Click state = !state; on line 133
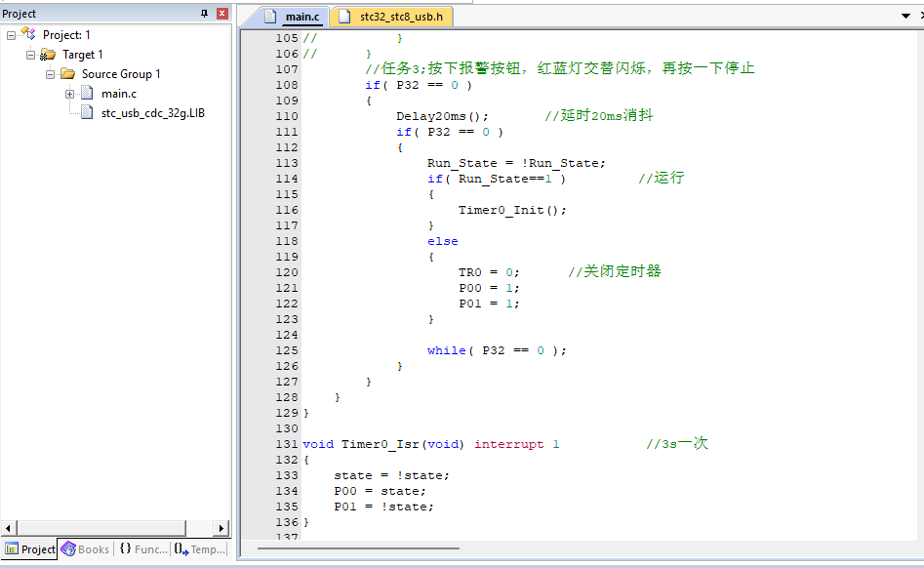This screenshot has height=568, width=924. click(x=392, y=475)
